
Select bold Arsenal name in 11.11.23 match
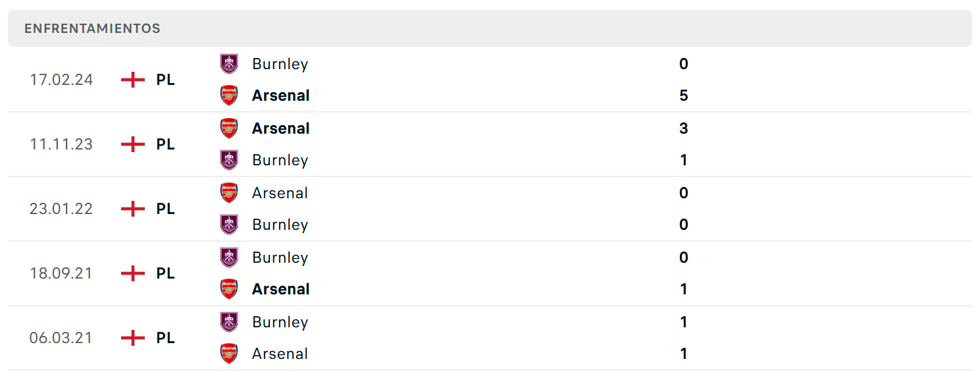(x=281, y=128)
